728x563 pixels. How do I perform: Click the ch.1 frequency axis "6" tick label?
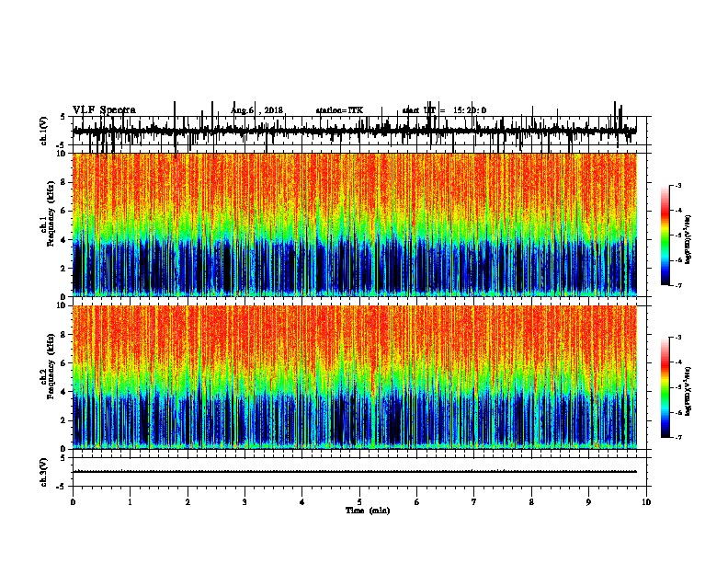[x=64, y=212]
